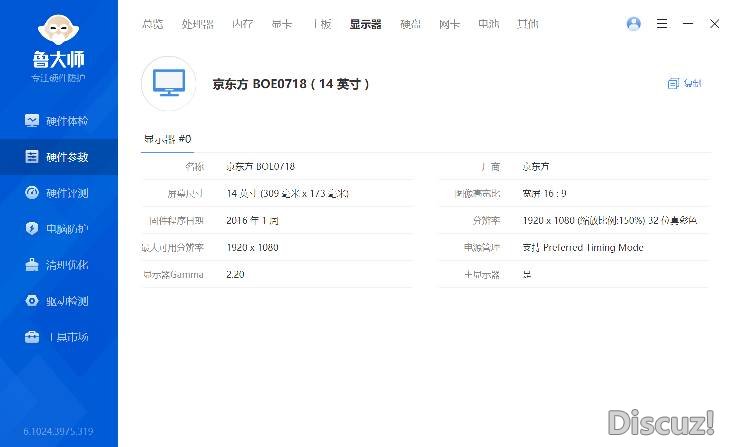The width and height of the screenshot is (731, 447).
Task: Switch to the 硬盘 tab
Action: pyautogui.click(x=410, y=24)
